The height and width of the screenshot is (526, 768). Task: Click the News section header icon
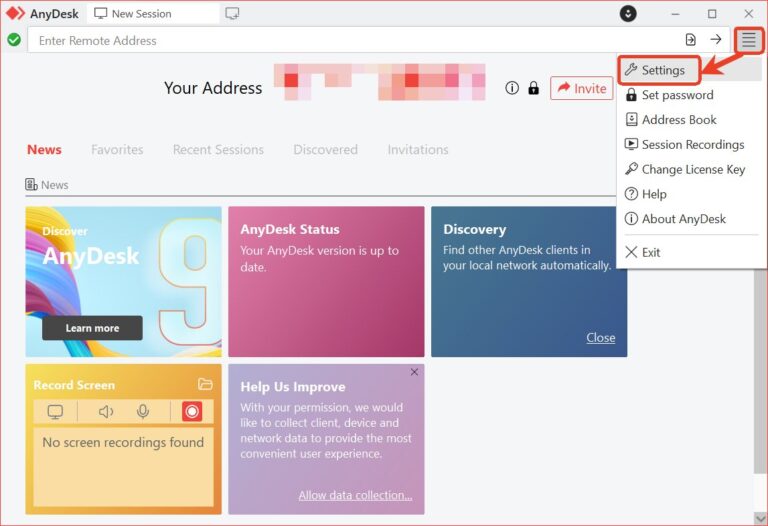31,185
